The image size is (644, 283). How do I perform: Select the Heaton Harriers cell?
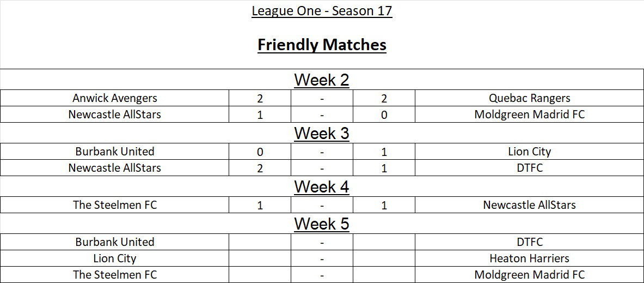[530, 258]
